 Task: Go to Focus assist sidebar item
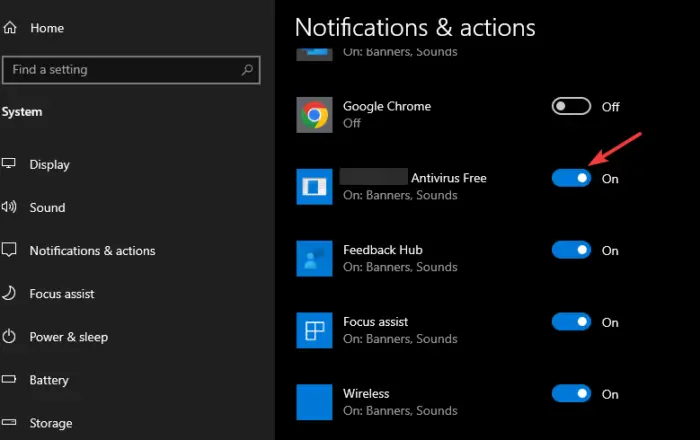tap(62, 294)
